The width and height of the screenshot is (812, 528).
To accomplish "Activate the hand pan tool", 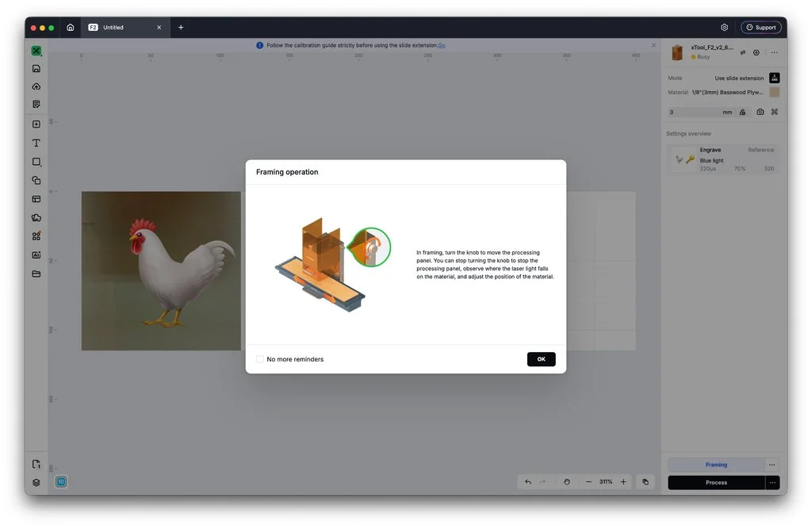I will pos(567,482).
